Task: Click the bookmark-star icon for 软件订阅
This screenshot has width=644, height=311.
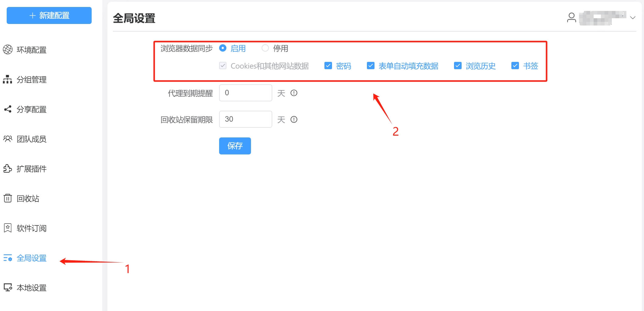Action: point(8,228)
